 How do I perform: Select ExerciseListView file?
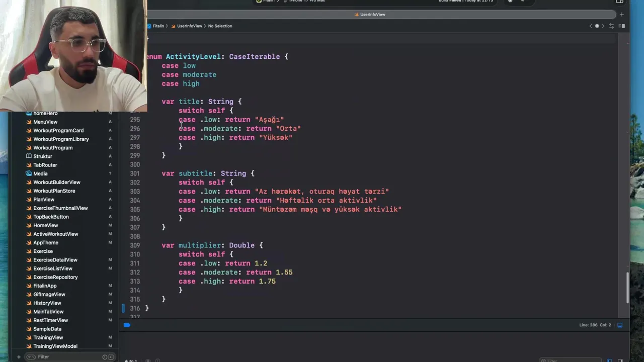(53, 268)
